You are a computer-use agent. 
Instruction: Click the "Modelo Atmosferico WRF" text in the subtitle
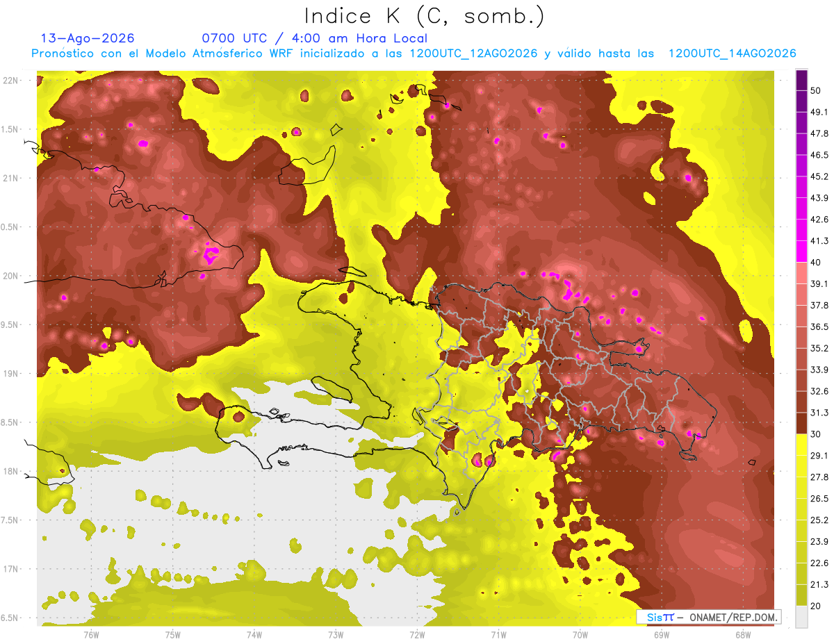223,53
